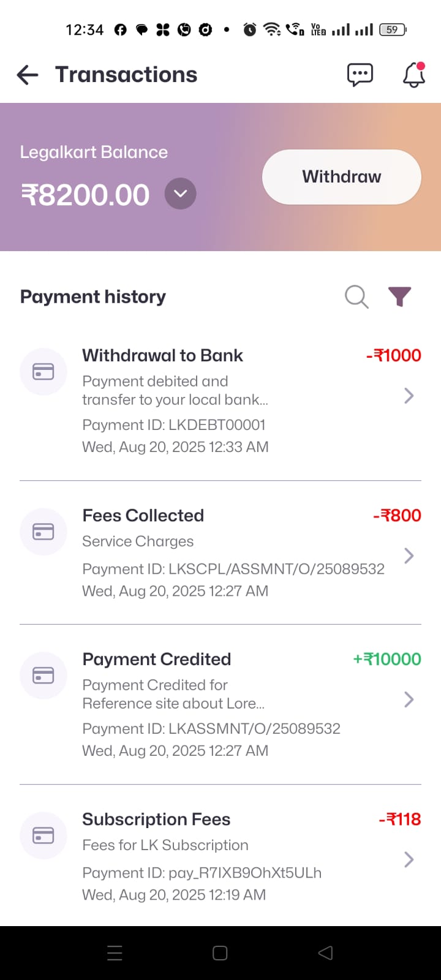The image size is (441, 980).
Task: Open the payment history filter
Action: [399, 296]
